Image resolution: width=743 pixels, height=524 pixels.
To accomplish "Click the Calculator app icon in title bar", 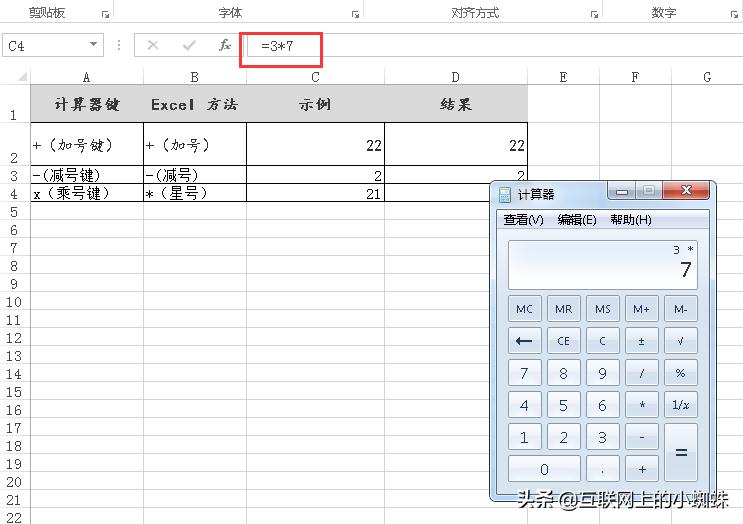I will pos(505,194).
